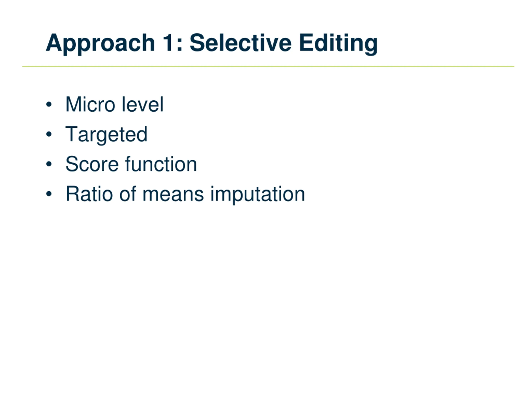Click the word 'Score' in third bullet
This screenshot has height=399, width=532.
[92, 164]
